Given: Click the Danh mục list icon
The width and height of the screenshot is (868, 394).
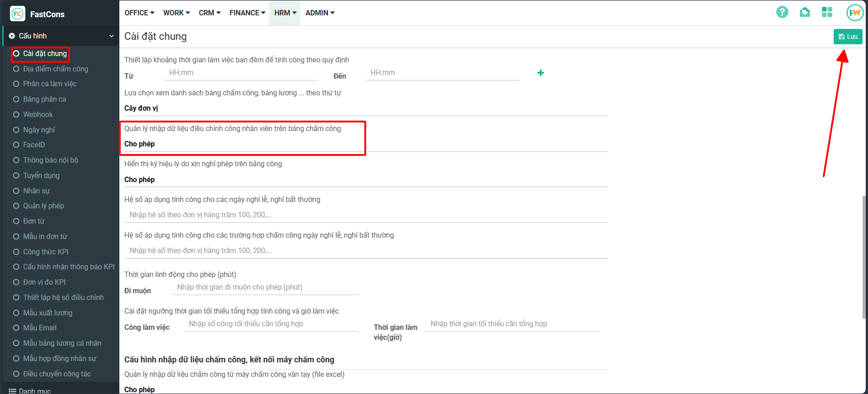Looking at the screenshot, I should point(12,391).
